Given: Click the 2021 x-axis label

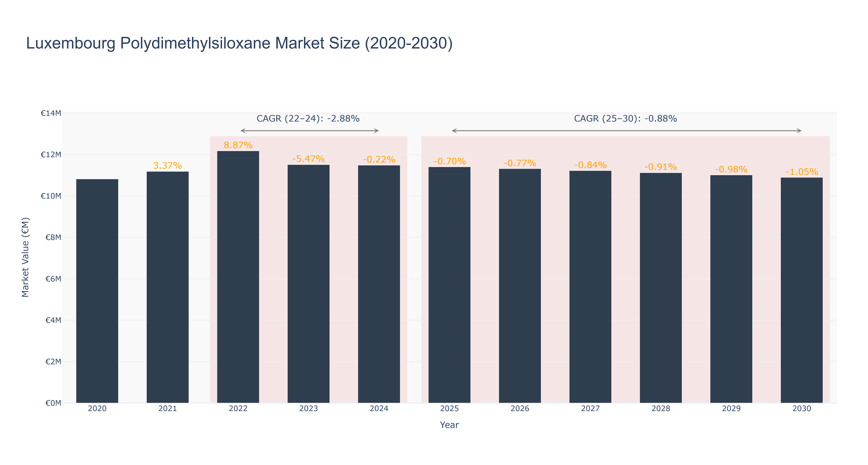Looking at the screenshot, I should 167,409.
